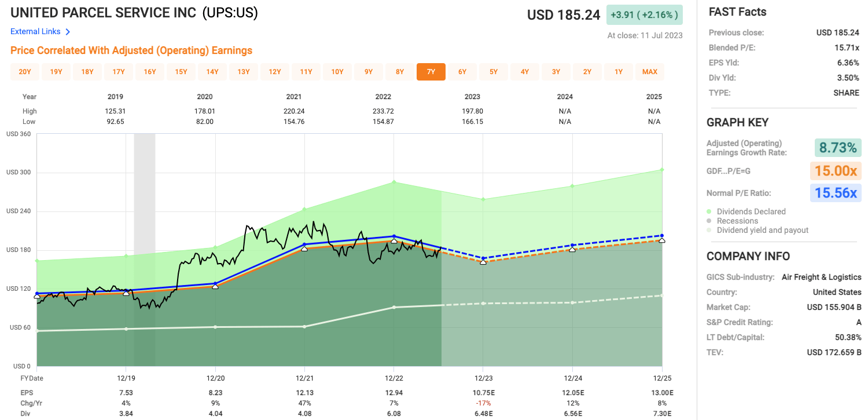
Task: Toggle the Dividends Declared legend item
Action: tap(751, 211)
